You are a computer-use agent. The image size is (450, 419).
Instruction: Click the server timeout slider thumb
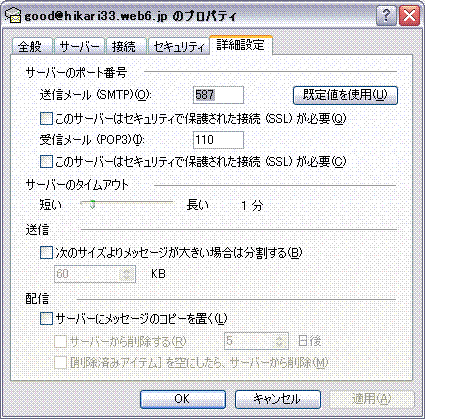coord(92,204)
